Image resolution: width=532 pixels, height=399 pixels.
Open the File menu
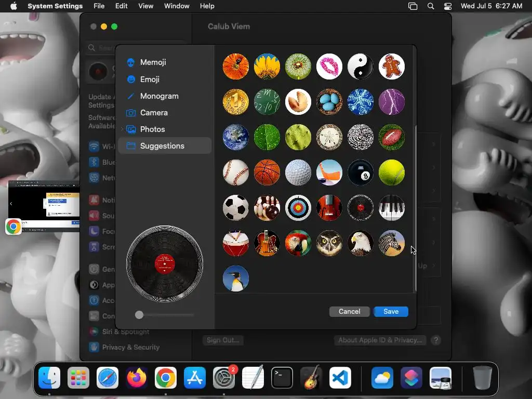99,6
